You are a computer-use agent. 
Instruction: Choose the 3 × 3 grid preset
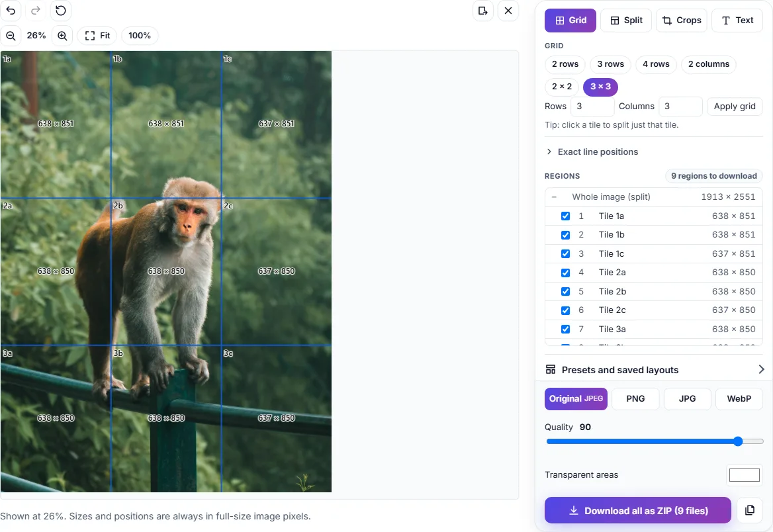click(x=600, y=86)
